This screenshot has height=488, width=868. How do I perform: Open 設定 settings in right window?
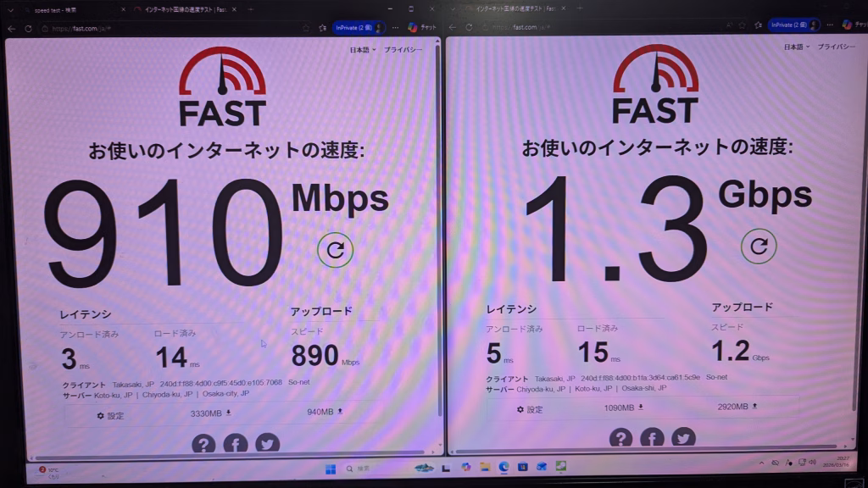[530, 409]
